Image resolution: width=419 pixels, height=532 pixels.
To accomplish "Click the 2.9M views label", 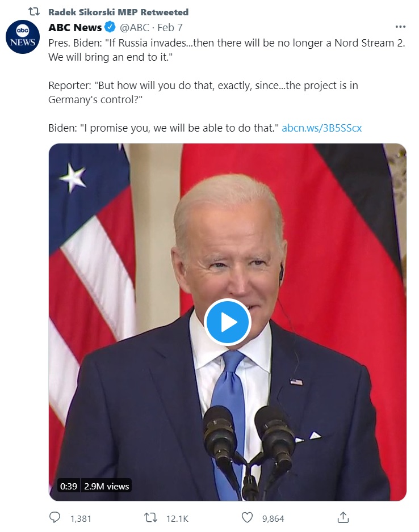I will [107, 486].
